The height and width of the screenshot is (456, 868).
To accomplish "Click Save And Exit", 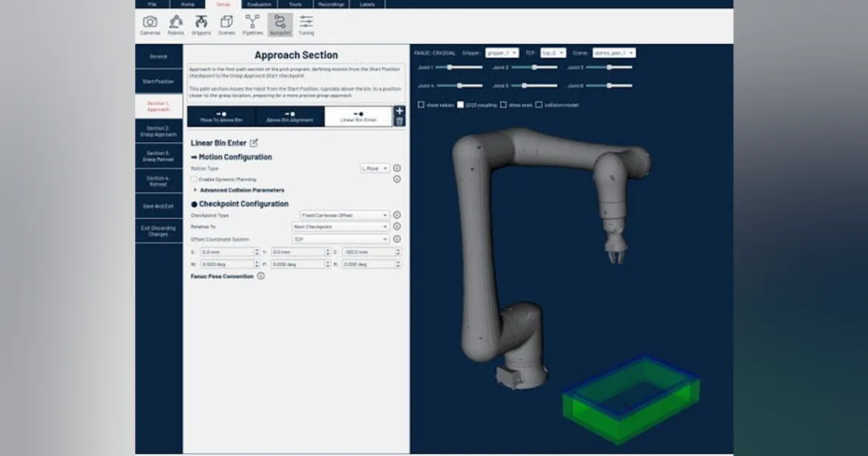I will tap(158, 206).
